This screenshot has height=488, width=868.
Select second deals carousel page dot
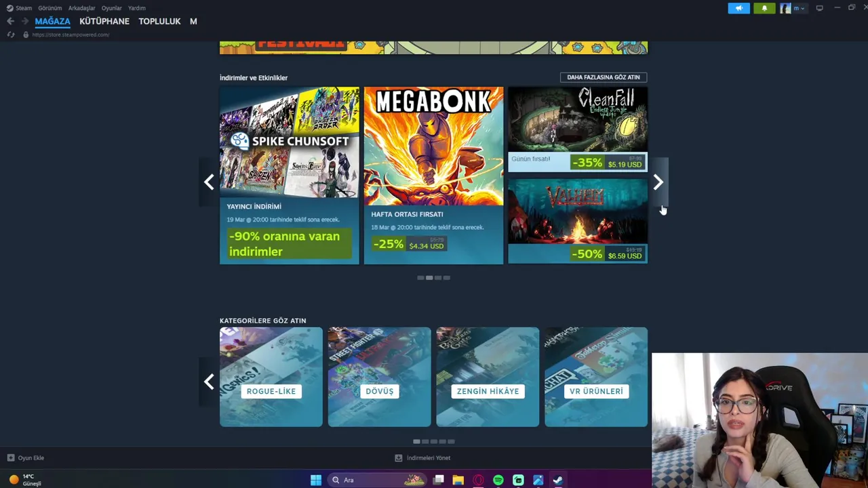[429, 278]
